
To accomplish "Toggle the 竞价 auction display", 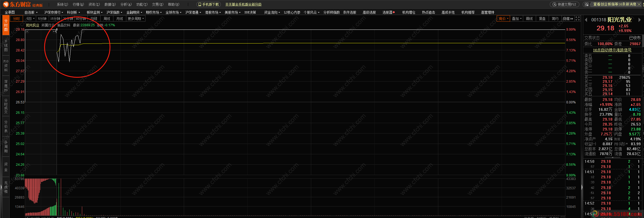I will coord(503,19).
